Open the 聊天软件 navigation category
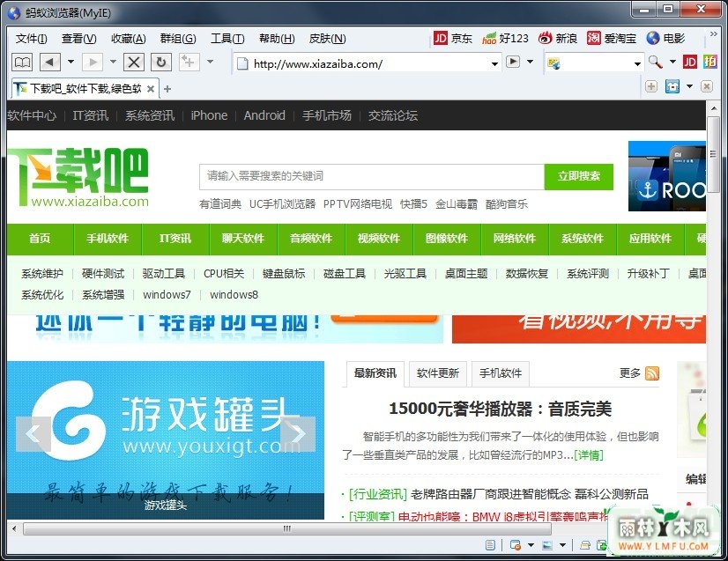The width and height of the screenshot is (728, 561). [x=243, y=239]
